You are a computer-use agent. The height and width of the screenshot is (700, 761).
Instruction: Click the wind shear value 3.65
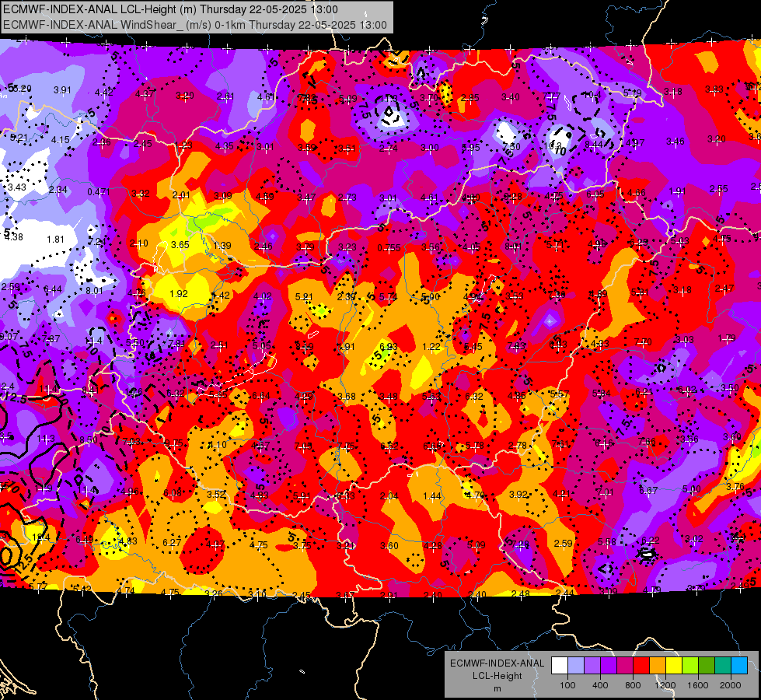pos(180,245)
